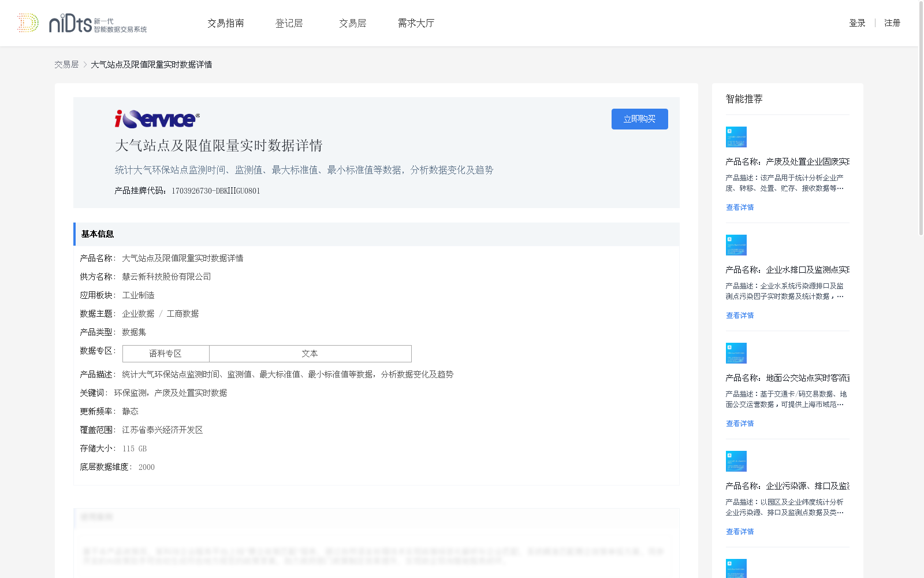
Task: Click the 注册 link
Action: [892, 23]
